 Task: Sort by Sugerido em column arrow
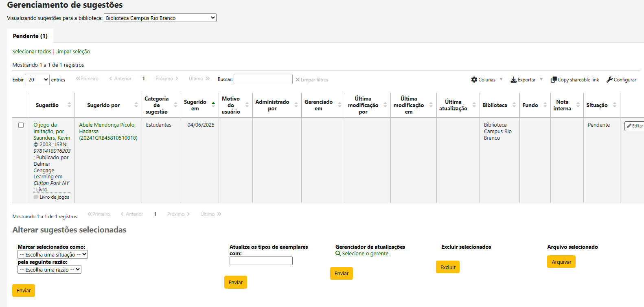click(x=213, y=105)
